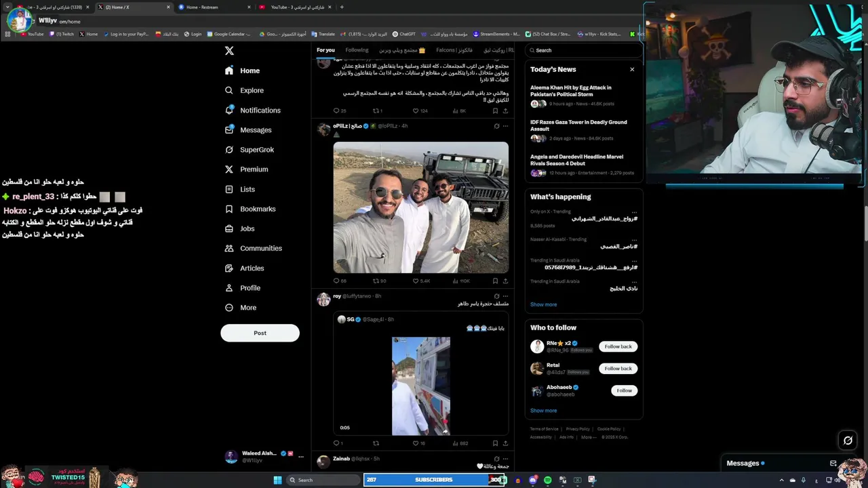Open Profile in the sidebar

click(x=242, y=288)
